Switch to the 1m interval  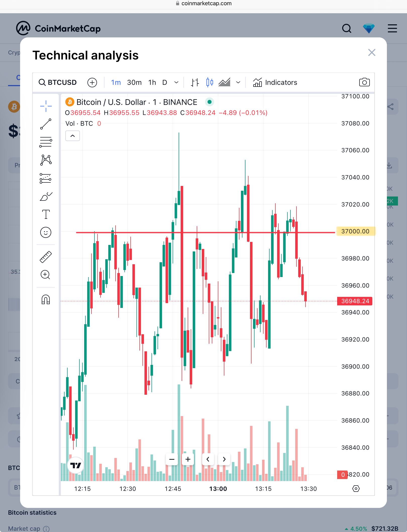(116, 82)
